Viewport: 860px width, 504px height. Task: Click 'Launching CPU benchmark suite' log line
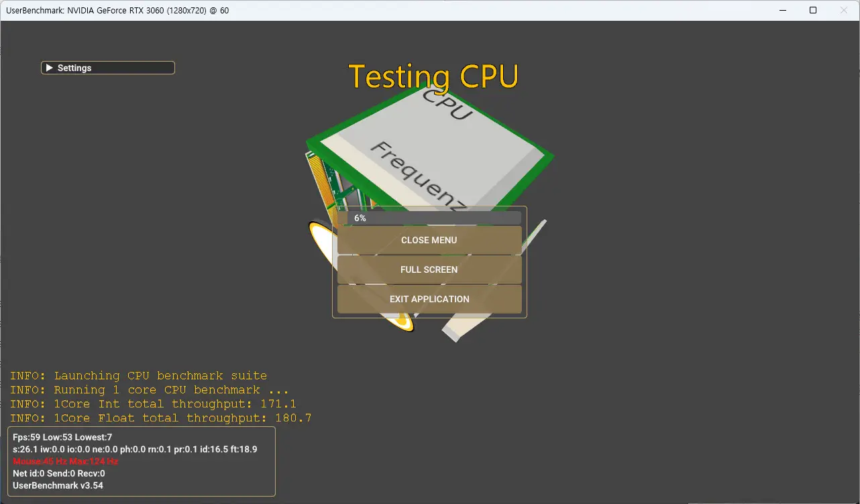(x=138, y=376)
